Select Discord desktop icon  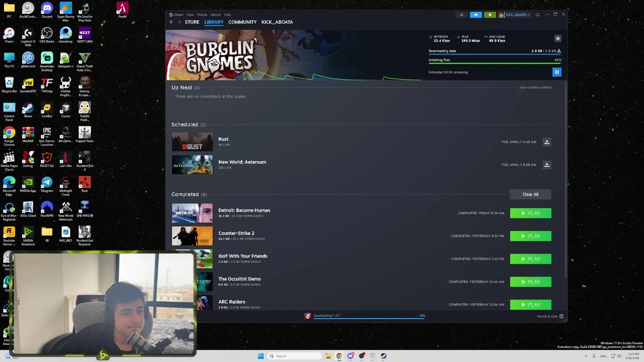pyautogui.click(x=47, y=10)
